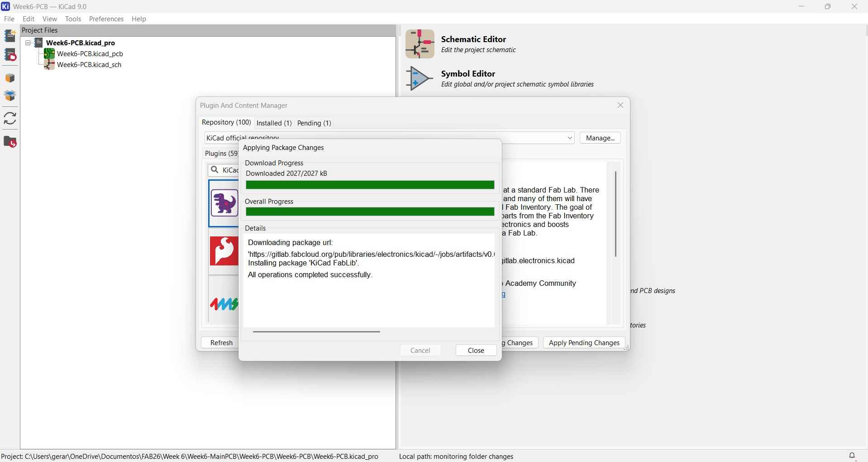This screenshot has height=462, width=868.
Task: Select Week6-PCB.kicad_pcb in project tree
Action: (90, 53)
